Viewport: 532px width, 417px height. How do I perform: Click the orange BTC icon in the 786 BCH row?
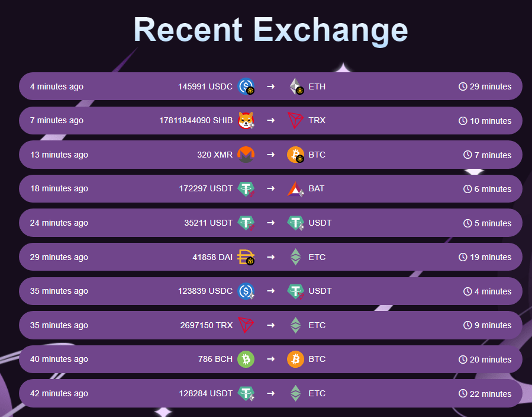[x=295, y=360]
